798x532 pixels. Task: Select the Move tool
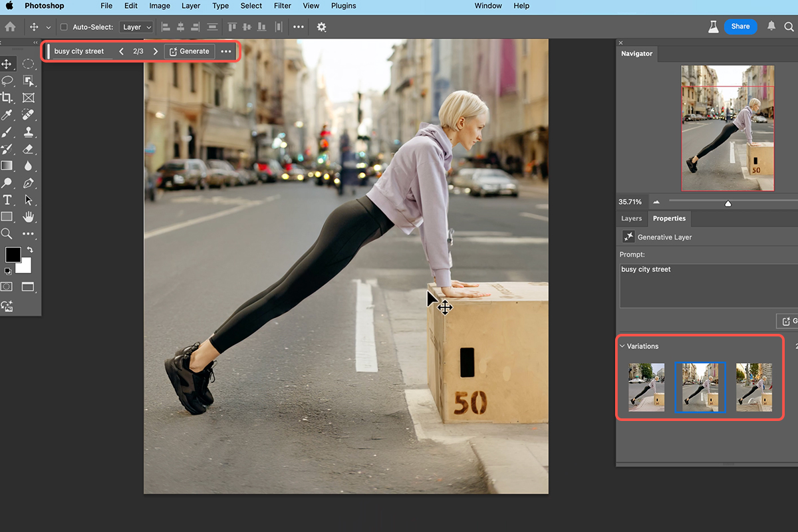pos(8,64)
